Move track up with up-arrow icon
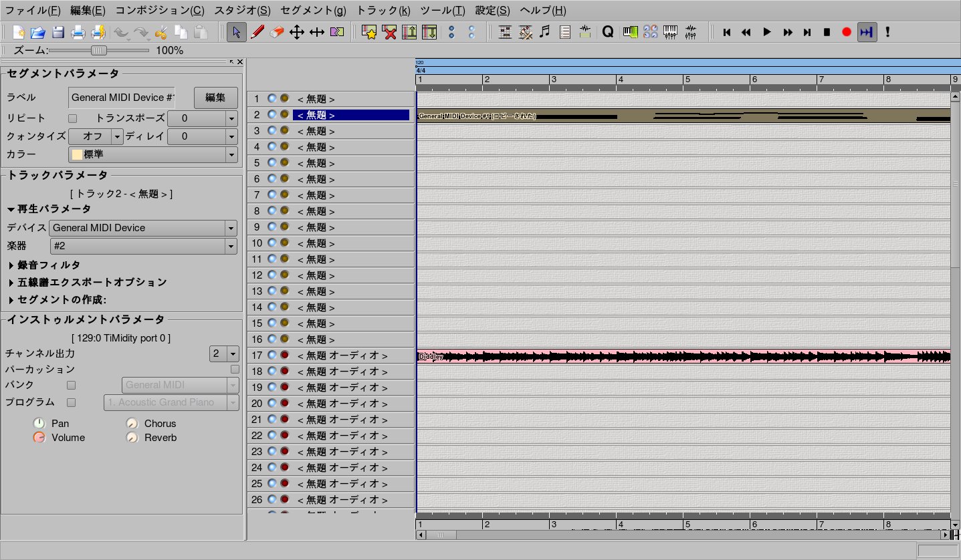This screenshot has width=961, height=560. 409,31
